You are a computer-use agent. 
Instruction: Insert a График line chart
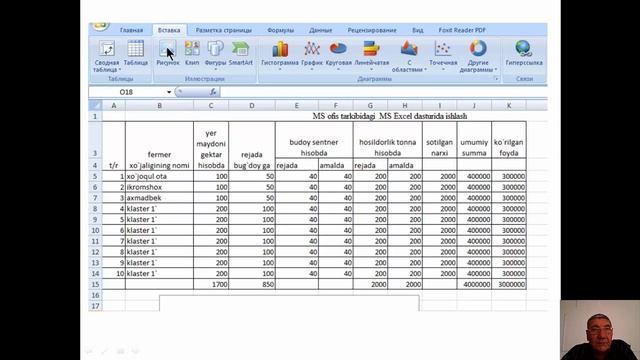(x=312, y=56)
